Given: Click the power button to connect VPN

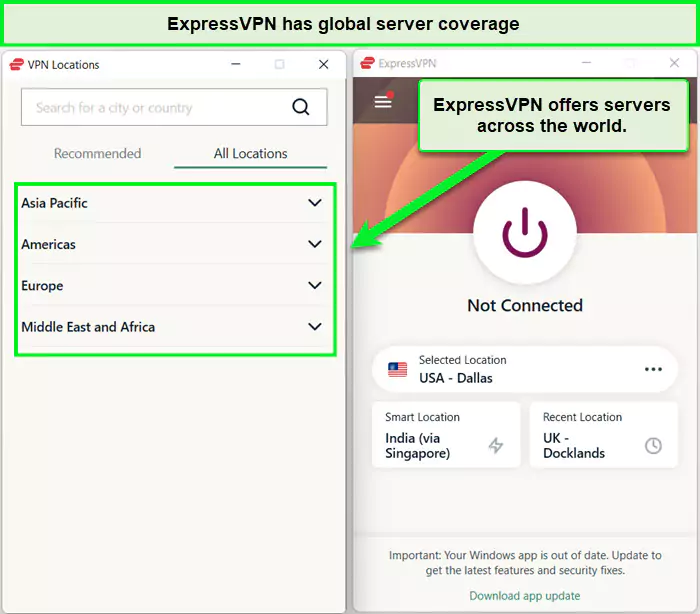Looking at the screenshot, I should [525, 232].
